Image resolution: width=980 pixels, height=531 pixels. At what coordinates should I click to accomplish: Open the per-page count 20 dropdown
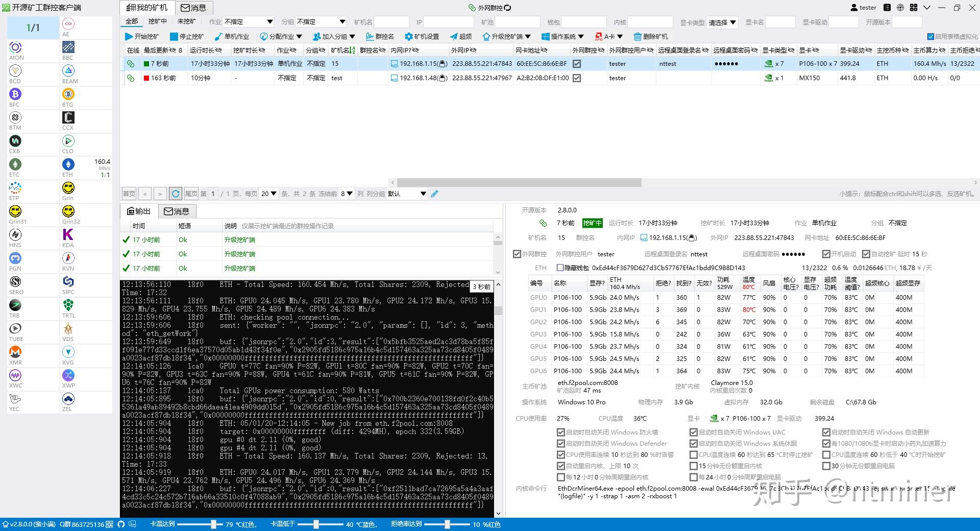click(268, 194)
